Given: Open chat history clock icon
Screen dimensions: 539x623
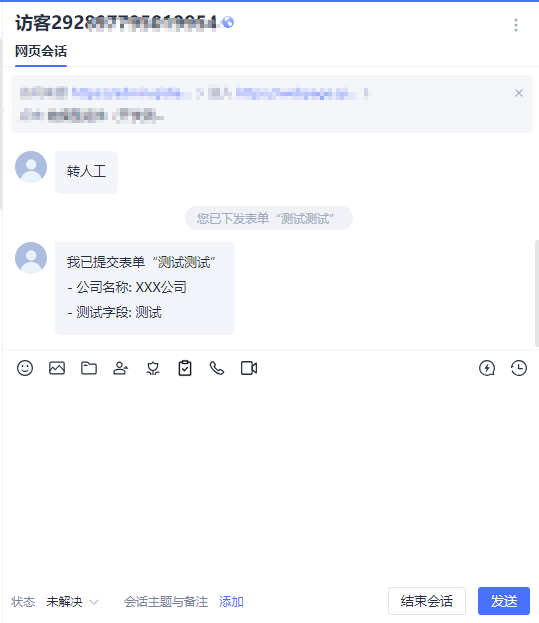Looking at the screenshot, I should [x=519, y=368].
